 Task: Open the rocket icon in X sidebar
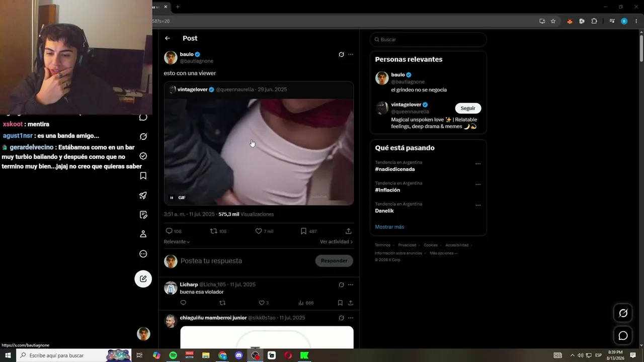click(x=143, y=195)
